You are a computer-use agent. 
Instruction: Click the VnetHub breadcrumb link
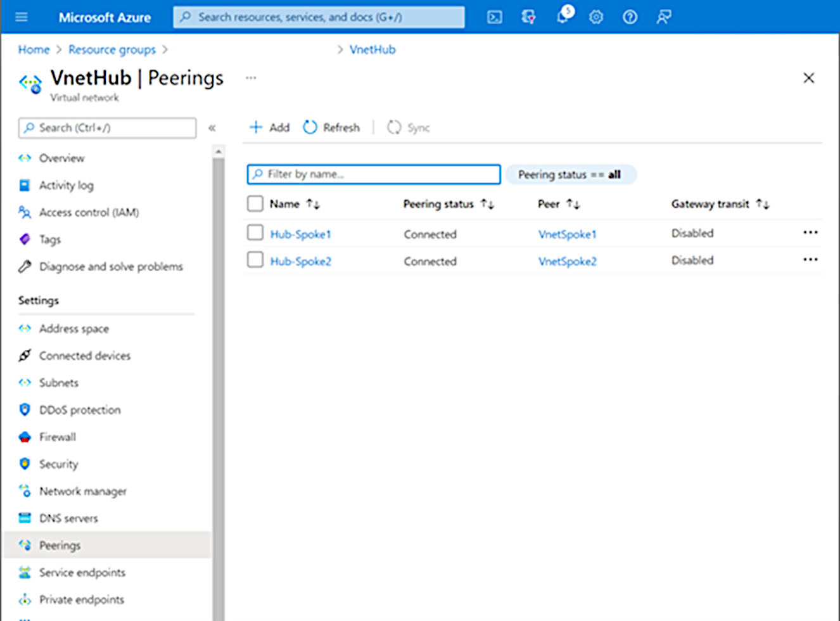[x=372, y=49]
